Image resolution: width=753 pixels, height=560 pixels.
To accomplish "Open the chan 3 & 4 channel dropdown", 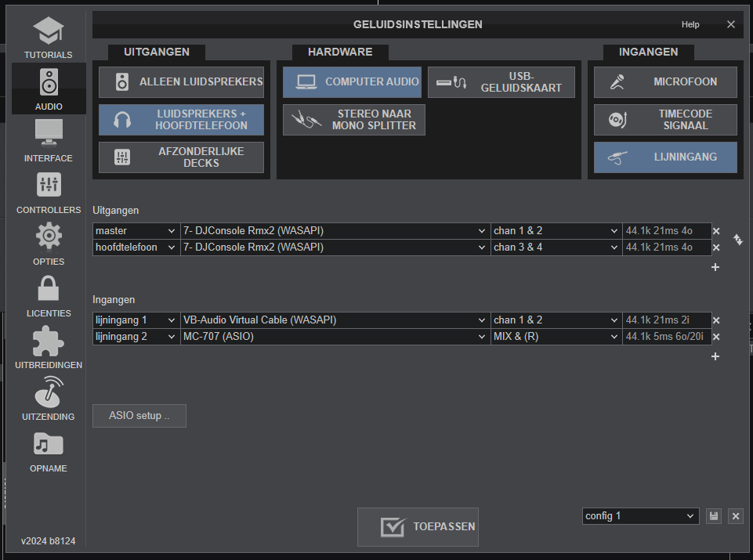I will [556, 247].
